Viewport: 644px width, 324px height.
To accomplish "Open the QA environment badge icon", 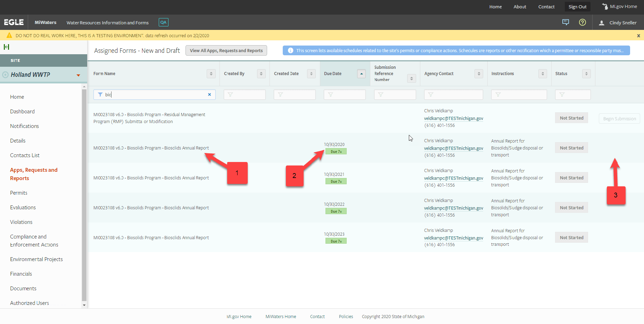I will (x=163, y=22).
